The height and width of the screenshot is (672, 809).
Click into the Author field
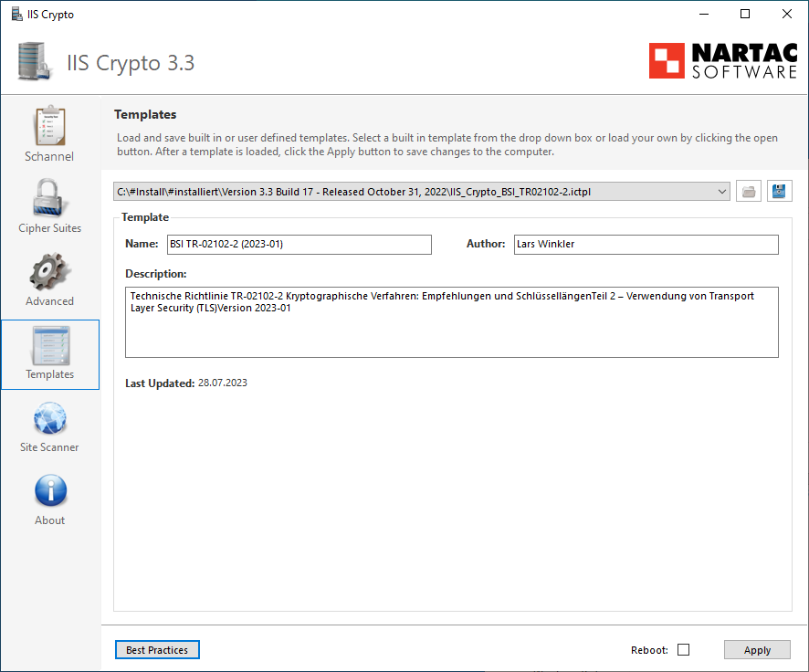[x=646, y=245]
